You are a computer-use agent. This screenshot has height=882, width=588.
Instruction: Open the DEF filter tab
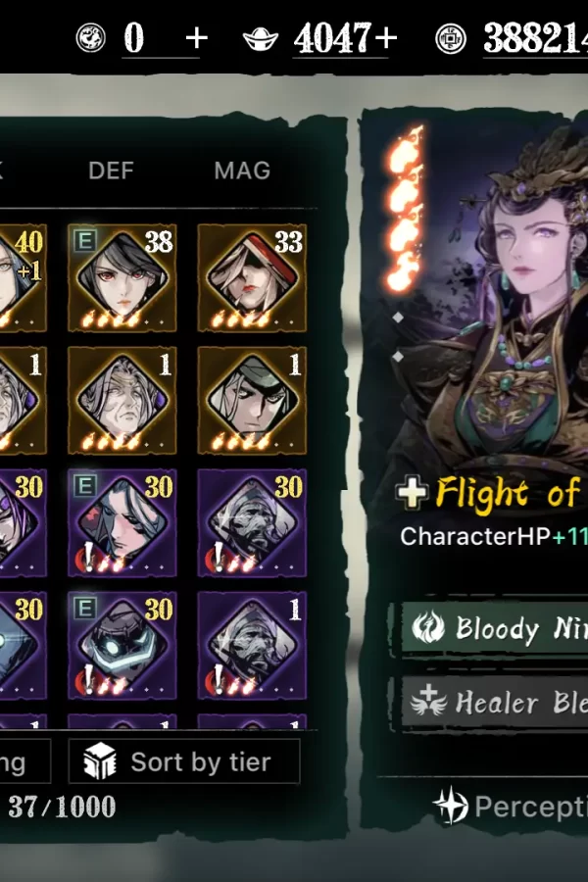111,171
